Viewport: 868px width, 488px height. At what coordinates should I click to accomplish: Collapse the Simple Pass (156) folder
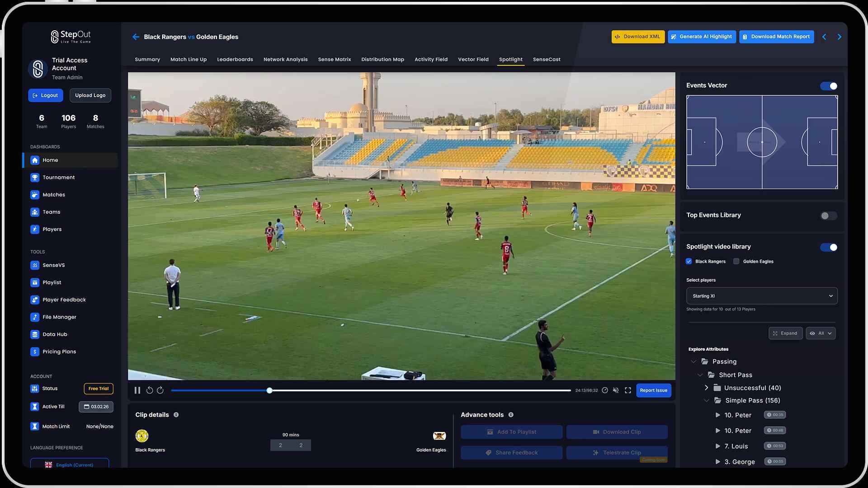707,401
